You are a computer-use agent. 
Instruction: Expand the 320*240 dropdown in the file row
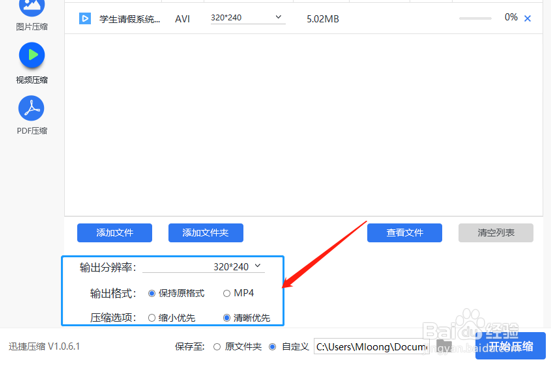(x=248, y=18)
